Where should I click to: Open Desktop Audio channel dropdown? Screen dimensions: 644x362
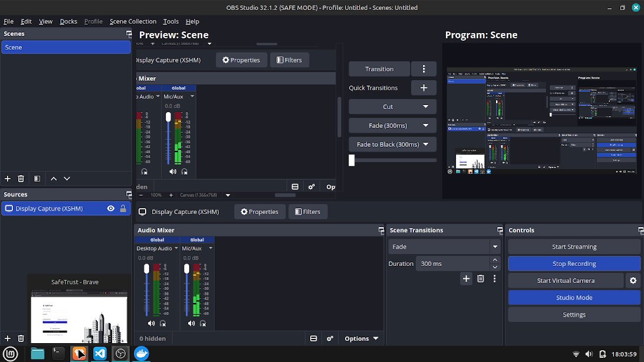click(176, 248)
